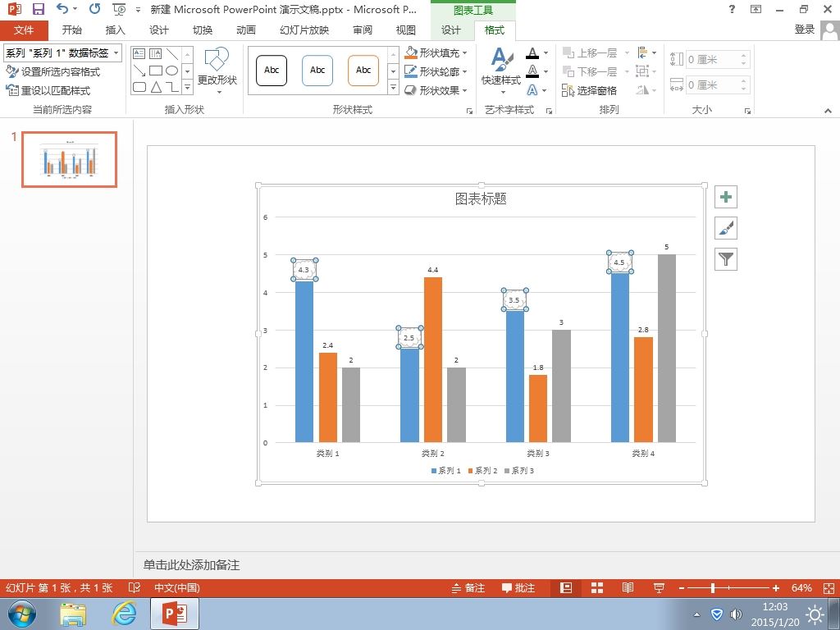Switch to Reading view icon in status bar
Viewport: 840px width, 630px height.
pyautogui.click(x=628, y=587)
